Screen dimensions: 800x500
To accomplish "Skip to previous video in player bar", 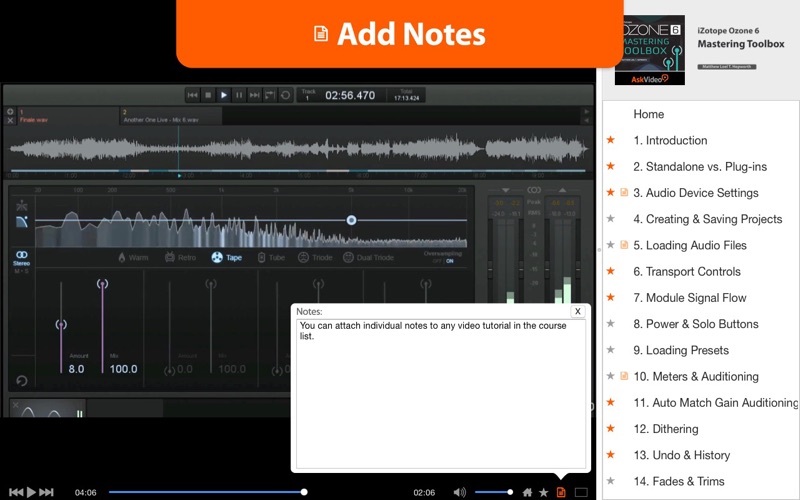I will (x=16, y=492).
